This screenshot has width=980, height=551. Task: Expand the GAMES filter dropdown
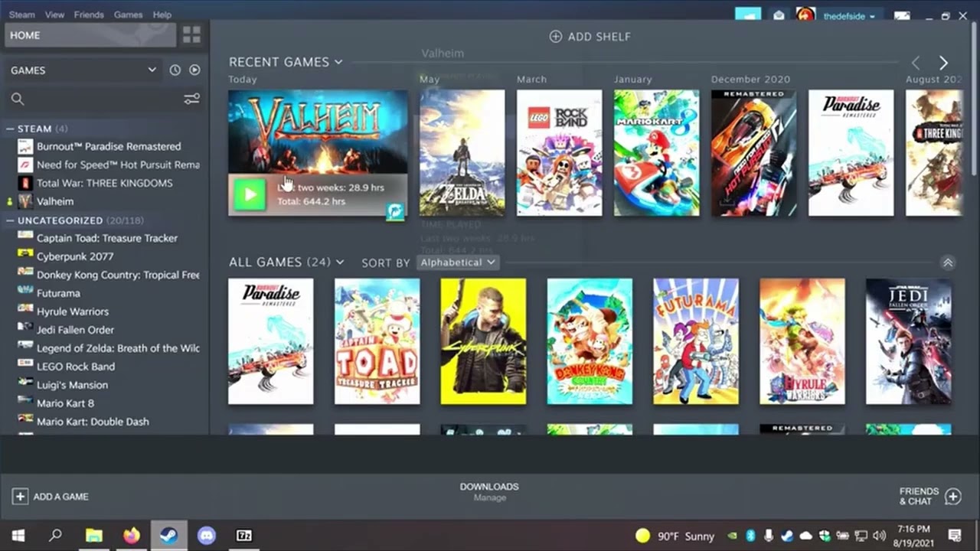[83, 70]
